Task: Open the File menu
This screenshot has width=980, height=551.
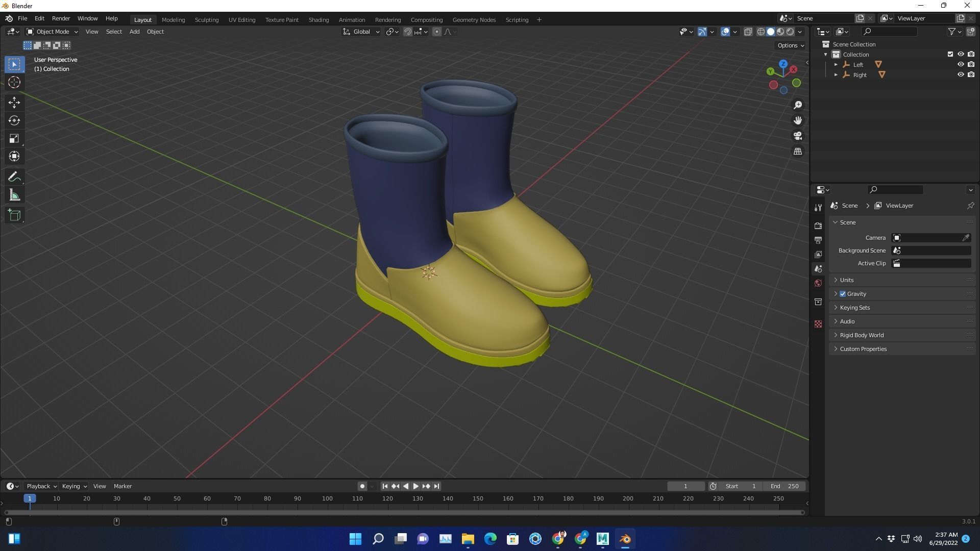Action: click(x=22, y=18)
